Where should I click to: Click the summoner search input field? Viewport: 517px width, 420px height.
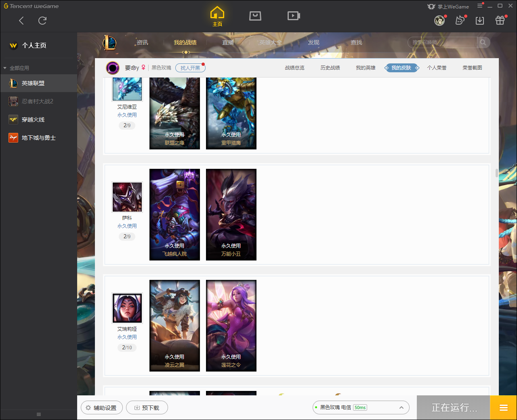(443, 42)
